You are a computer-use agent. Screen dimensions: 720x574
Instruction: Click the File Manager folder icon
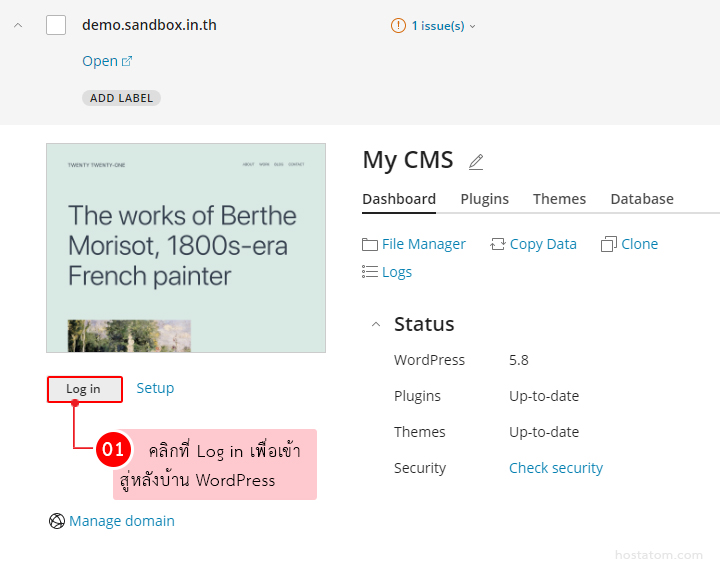point(370,244)
